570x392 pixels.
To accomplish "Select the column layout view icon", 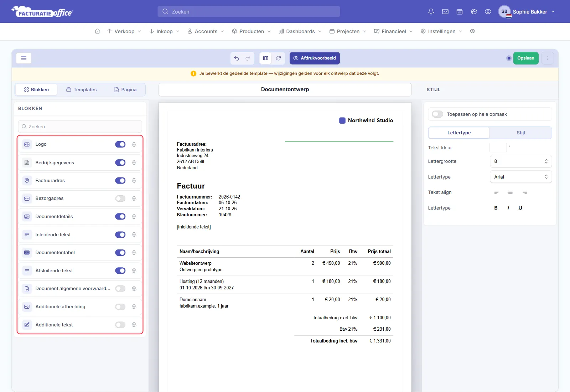I will pos(266,58).
